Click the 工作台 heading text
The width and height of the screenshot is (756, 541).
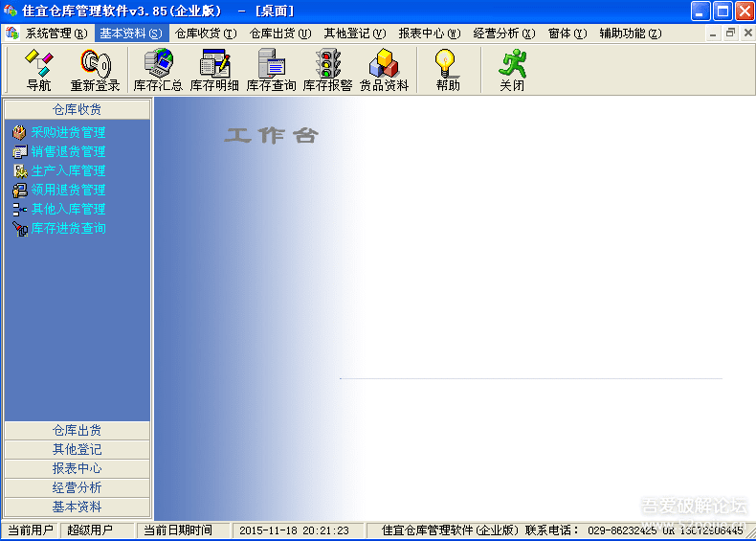272,136
